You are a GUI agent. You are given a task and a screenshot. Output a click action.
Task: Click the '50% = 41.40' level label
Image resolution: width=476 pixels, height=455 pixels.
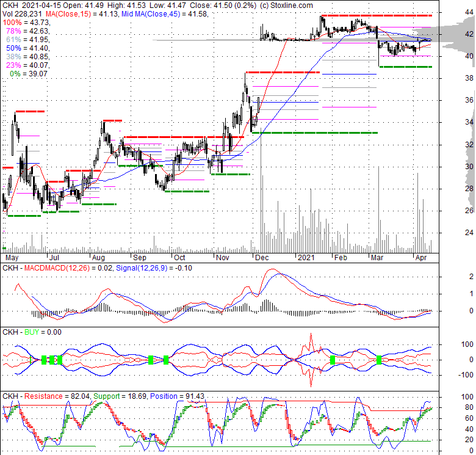pyautogui.click(x=28, y=48)
